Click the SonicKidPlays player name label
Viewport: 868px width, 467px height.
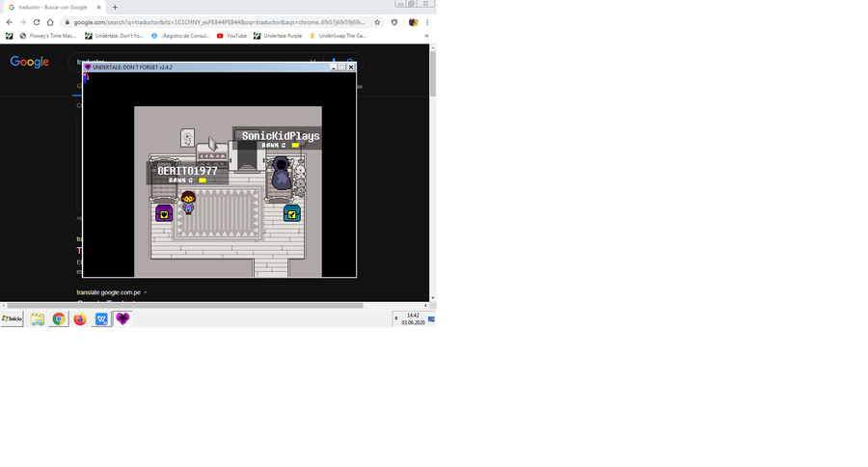point(280,136)
